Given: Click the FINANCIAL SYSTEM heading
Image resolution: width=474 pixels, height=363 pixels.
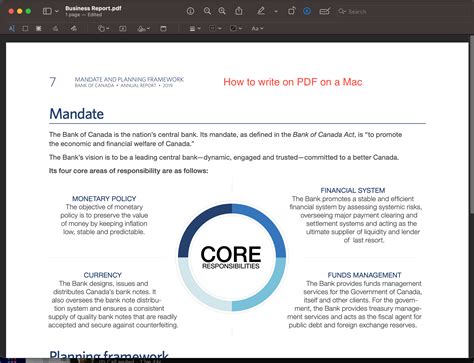Looking at the screenshot, I should tap(353, 190).
